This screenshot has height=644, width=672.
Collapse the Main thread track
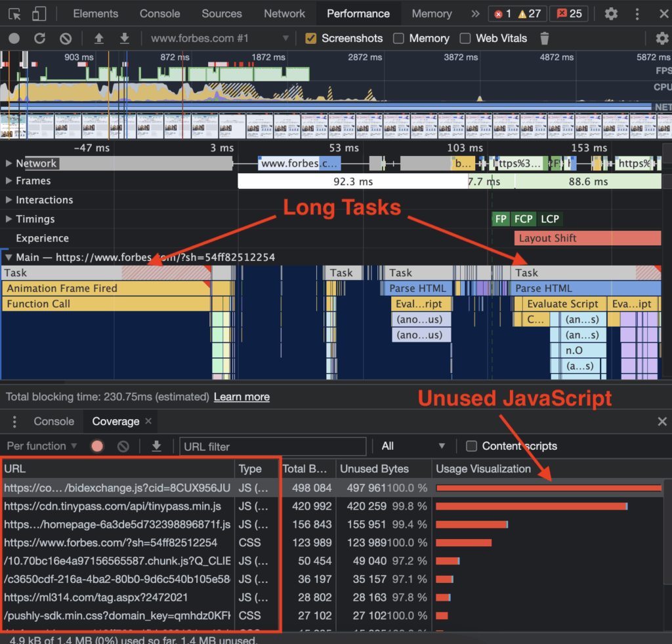click(7, 257)
